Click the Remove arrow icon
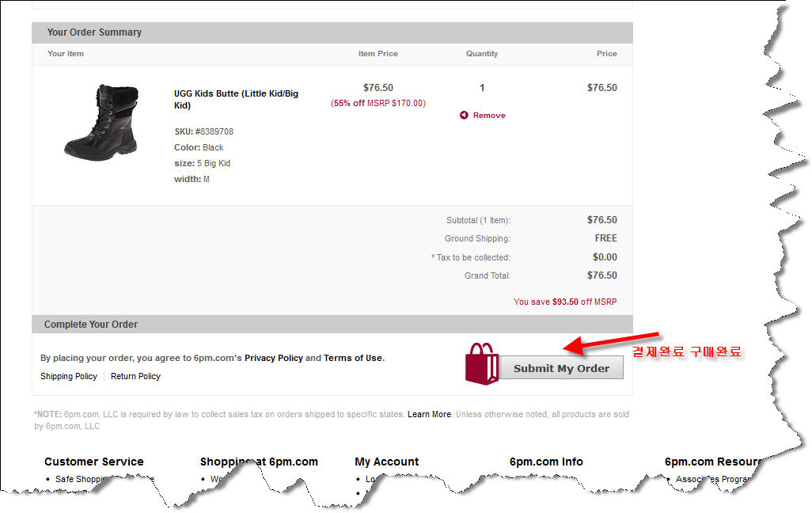812x513 pixels. coord(464,115)
